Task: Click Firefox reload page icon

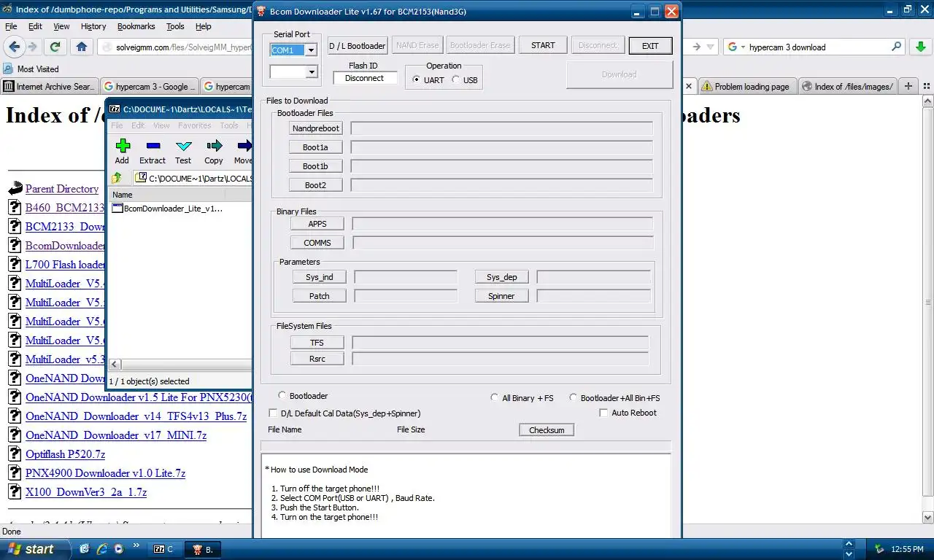Action: click(55, 47)
